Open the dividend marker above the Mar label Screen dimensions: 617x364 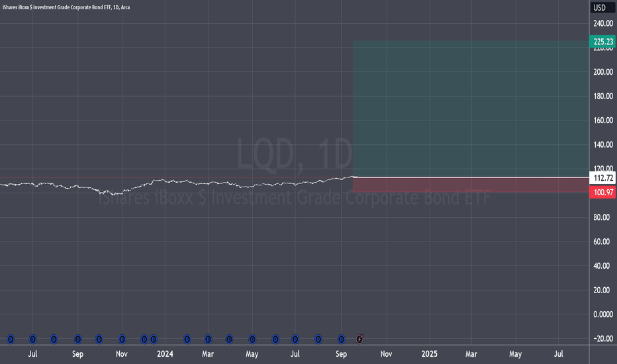[x=208, y=339]
